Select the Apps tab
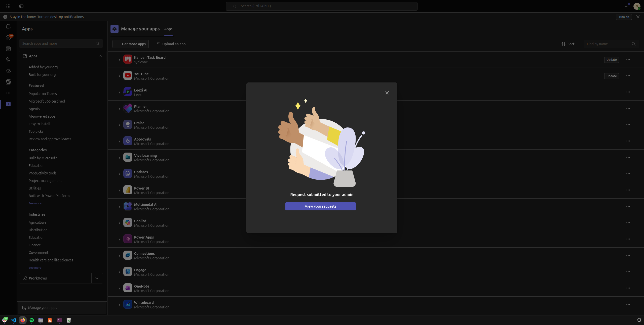This screenshot has height=325, width=644. pos(168,29)
